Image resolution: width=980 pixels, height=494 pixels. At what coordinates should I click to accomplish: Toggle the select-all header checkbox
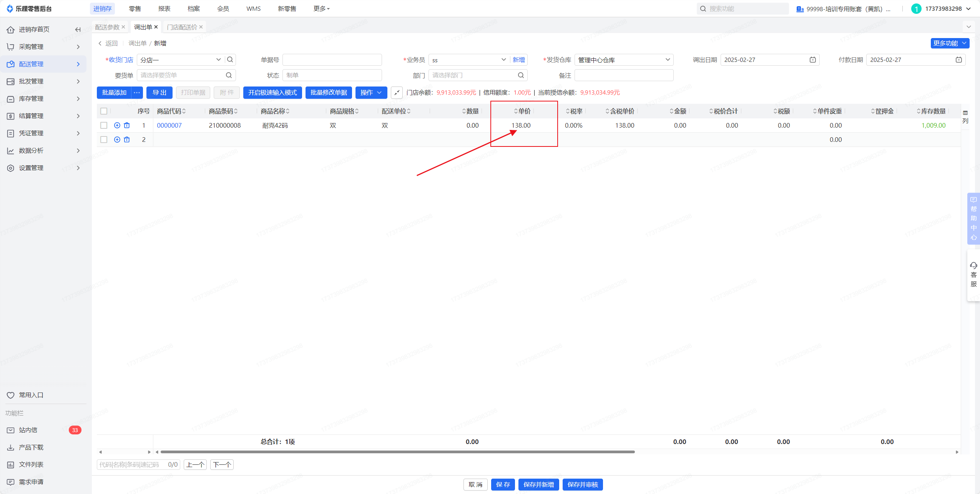point(104,111)
